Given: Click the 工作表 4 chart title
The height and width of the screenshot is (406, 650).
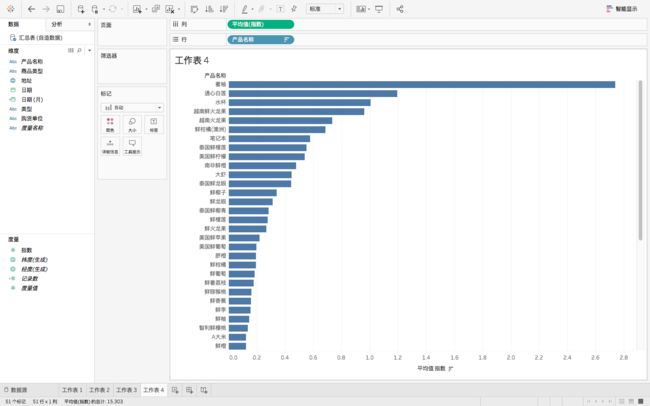Looking at the screenshot, I should tap(192, 61).
